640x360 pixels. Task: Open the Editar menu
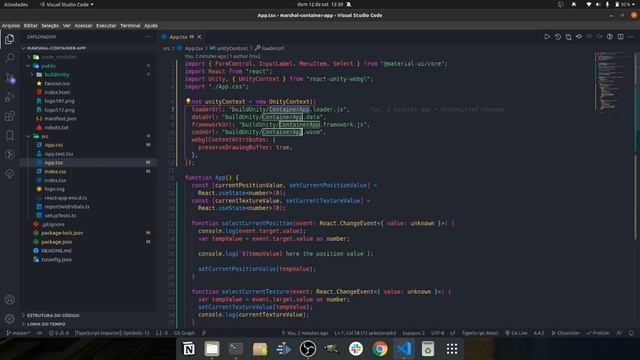(x=31, y=25)
